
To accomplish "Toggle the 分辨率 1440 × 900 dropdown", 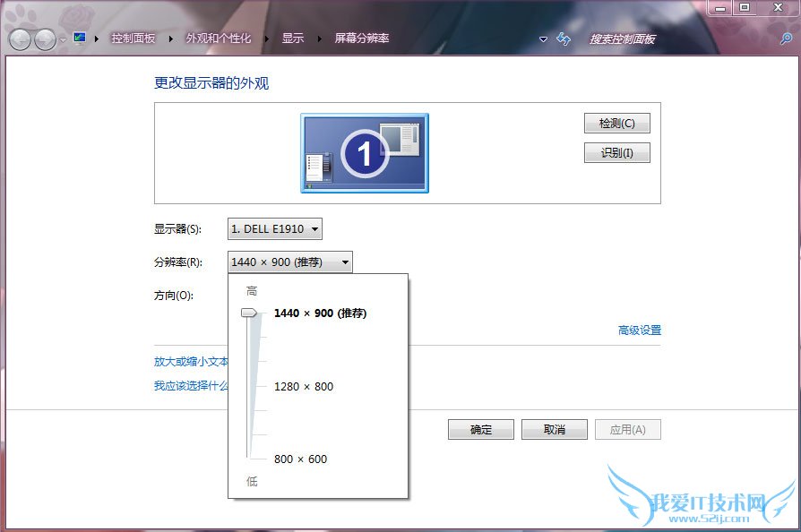I will tap(289, 262).
